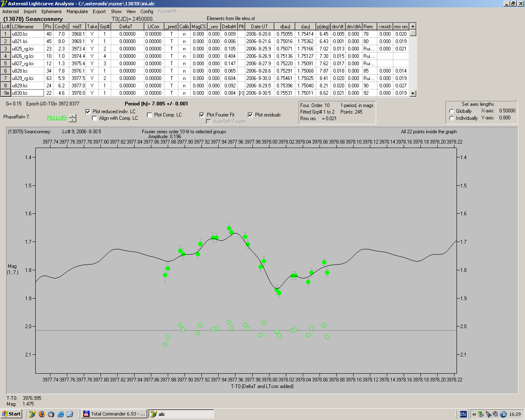This screenshot has height=420, width=525.
Task: Click the Pltd Lc#9 green link
Action: pyautogui.click(x=57, y=118)
